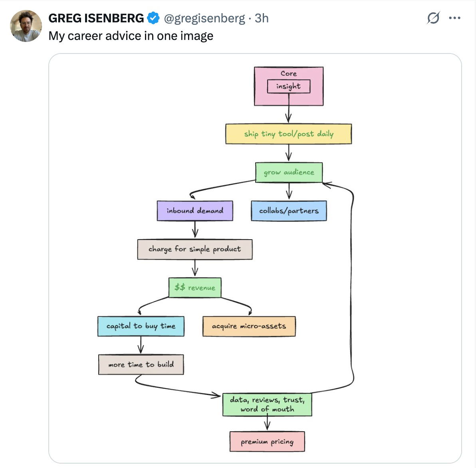This screenshot has width=476, height=468.
Task: Click the "My career advice in one image" text
Action: pyautogui.click(x=131, y=36)
